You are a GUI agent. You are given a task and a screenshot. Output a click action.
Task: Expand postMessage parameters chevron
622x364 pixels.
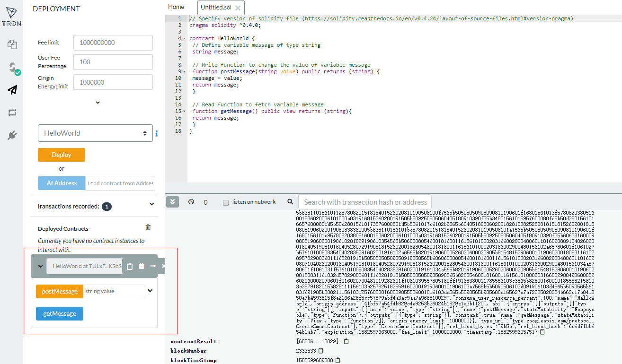tap(150, 291)
